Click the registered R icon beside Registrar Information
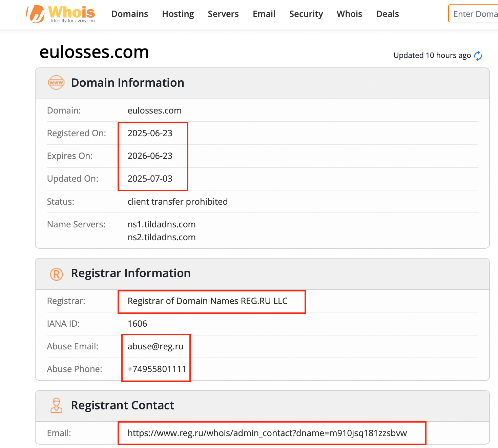The image size is (498, 448). tap(57, 274)
